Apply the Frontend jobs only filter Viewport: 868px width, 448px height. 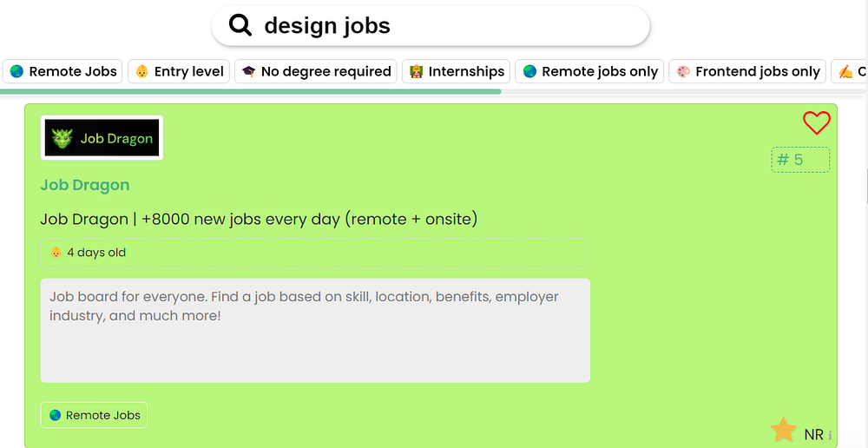[x=747, y=72]
